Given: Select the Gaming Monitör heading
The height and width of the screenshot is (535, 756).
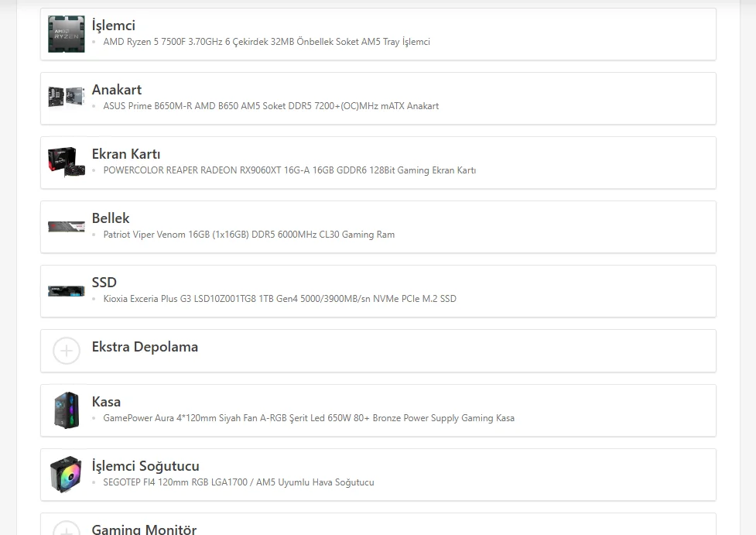Looking at the screenshot, I should pos(144,530).
